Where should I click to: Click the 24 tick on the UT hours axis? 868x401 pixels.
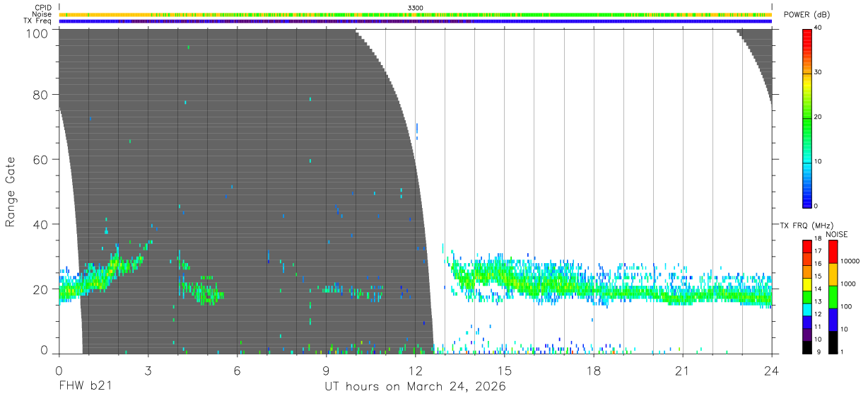(772, 370)
